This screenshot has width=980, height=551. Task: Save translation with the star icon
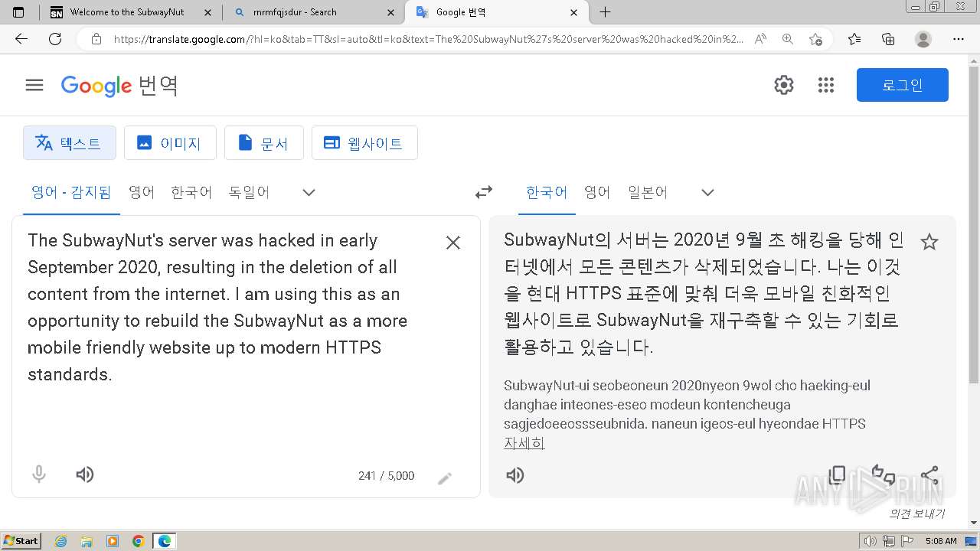tap(929, 242)
